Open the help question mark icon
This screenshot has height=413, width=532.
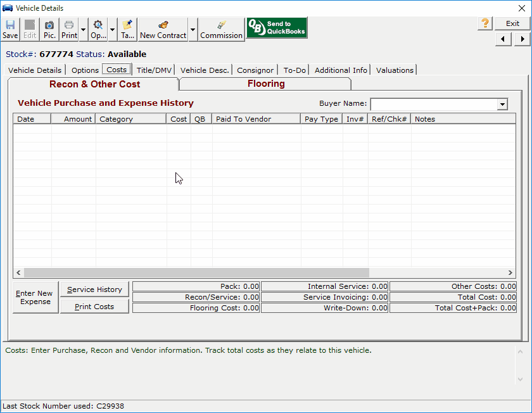coord(485,23)
